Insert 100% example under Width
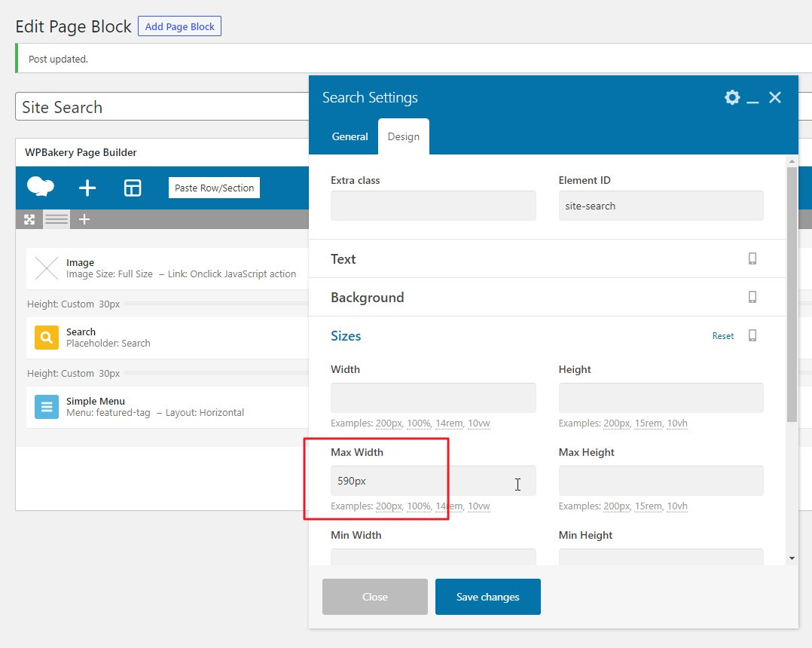 [419, 423]
